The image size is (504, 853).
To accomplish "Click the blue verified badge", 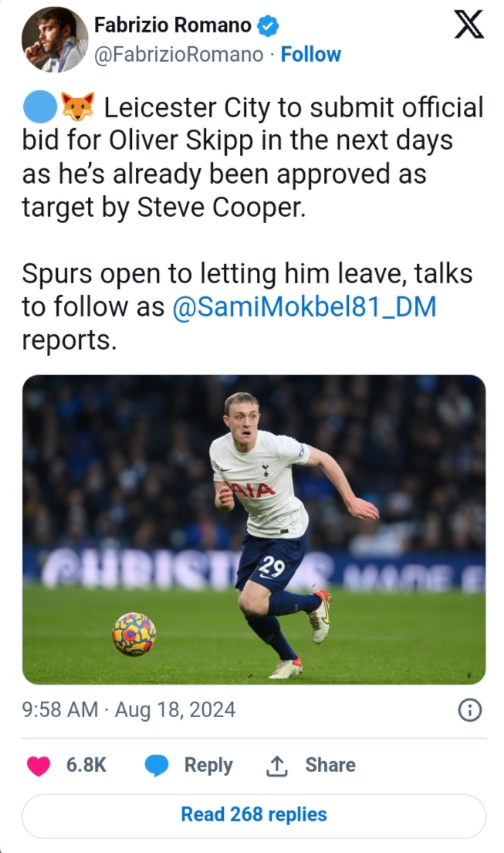I will (x=267, y=25).
